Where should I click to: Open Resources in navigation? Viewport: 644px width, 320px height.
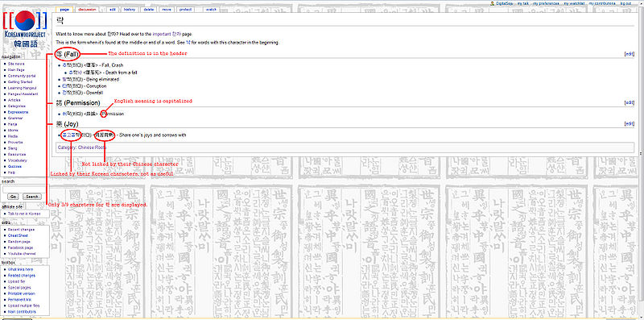pyautogui.click(x=17, y=154)
